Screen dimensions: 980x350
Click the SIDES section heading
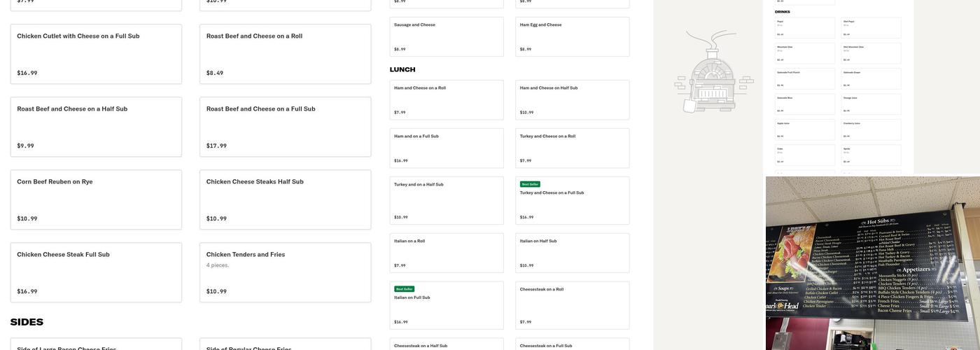pos(27,322)
